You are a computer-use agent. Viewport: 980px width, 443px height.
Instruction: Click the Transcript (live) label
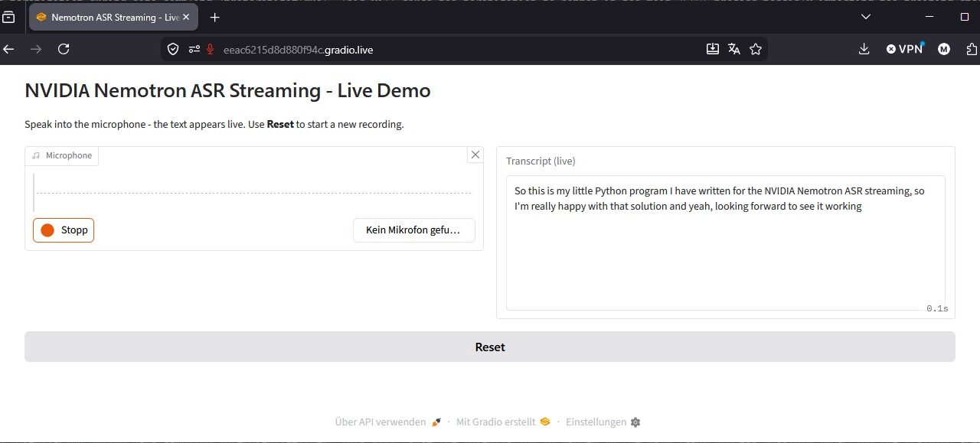click(x=541, y=161)
